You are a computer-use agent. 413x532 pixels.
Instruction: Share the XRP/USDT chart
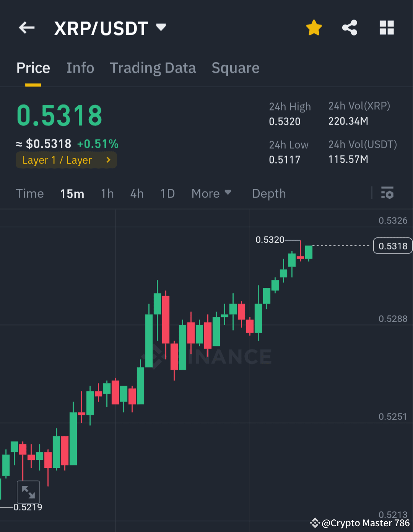pyautogui.click(x=350, y=28)
